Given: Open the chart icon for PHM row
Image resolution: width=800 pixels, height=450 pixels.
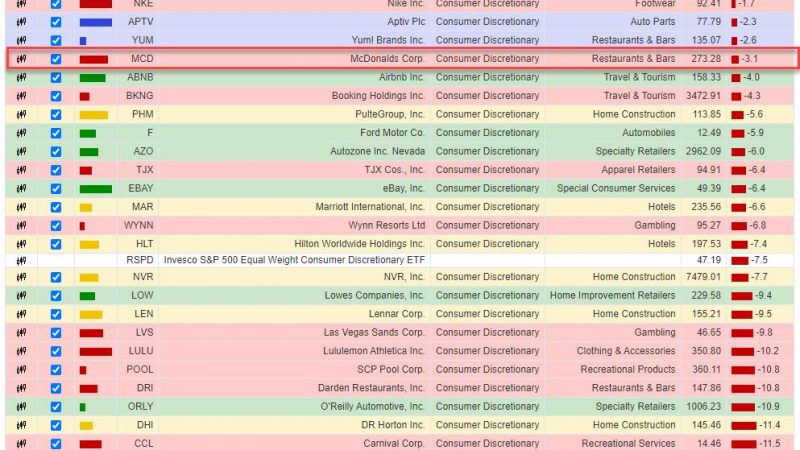Looking at the screenshot, I should [21, 114].
